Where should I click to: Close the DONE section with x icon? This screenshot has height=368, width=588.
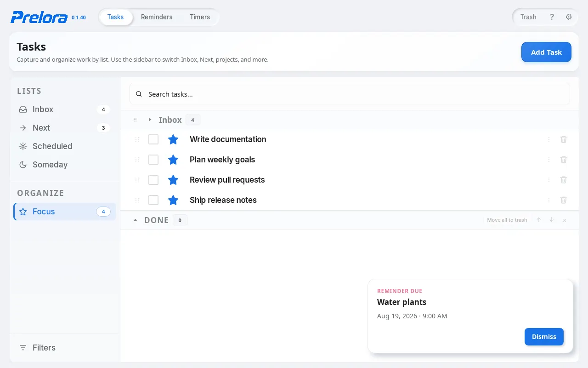click(x=565, y=220)
